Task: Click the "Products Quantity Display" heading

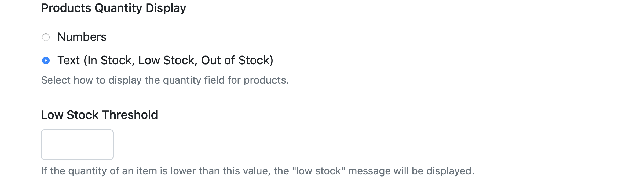Action: coord(114,8)
